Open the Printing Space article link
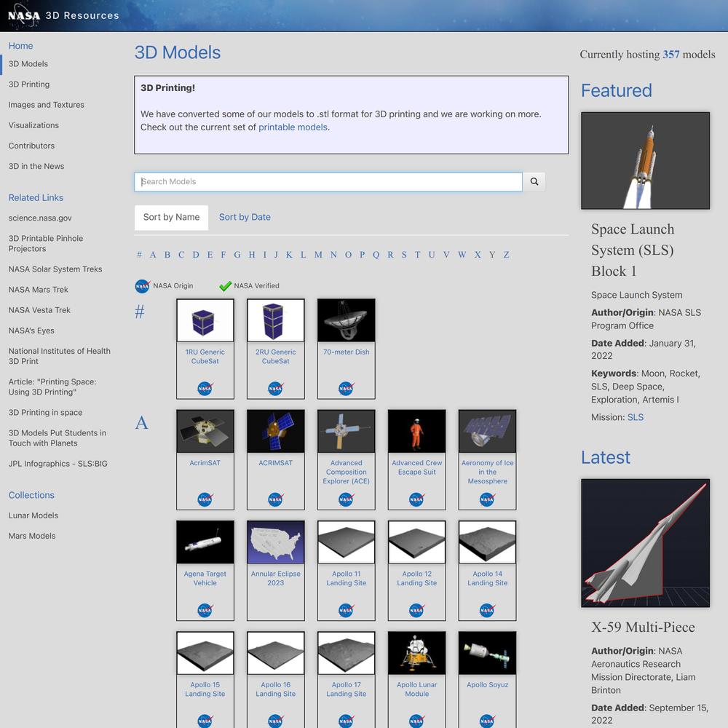 tap(52, 387)
